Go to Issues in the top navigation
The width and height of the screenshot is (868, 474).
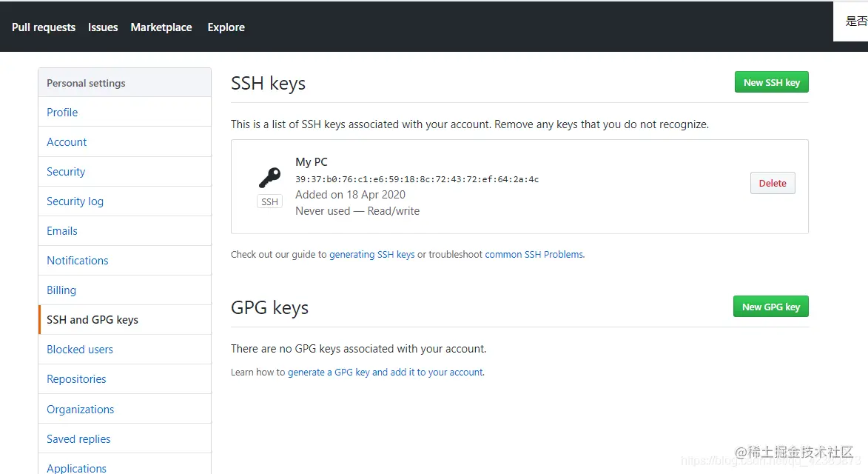point(103,27)
